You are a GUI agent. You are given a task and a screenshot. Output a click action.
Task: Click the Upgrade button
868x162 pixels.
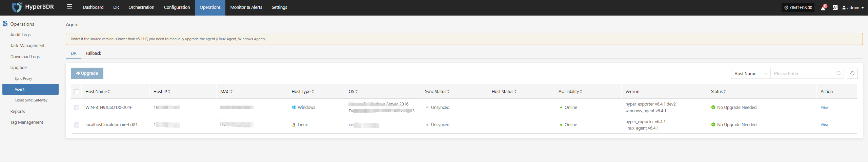coord(87,73)
